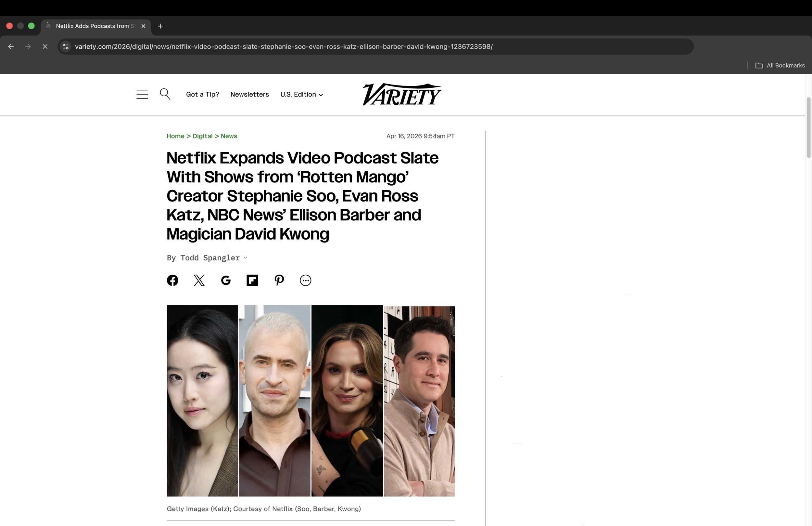
Task: Share article via Google icon
Action: click(226, 281)
